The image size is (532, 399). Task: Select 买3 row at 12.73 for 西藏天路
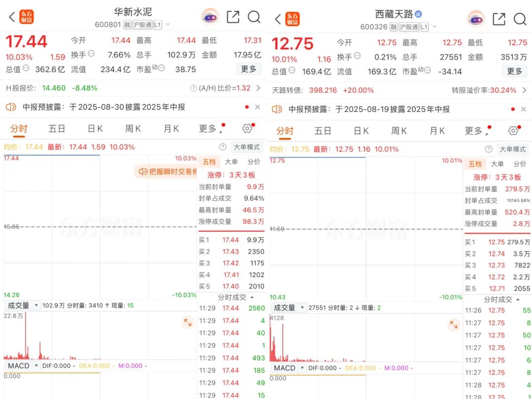click(498, 265)
